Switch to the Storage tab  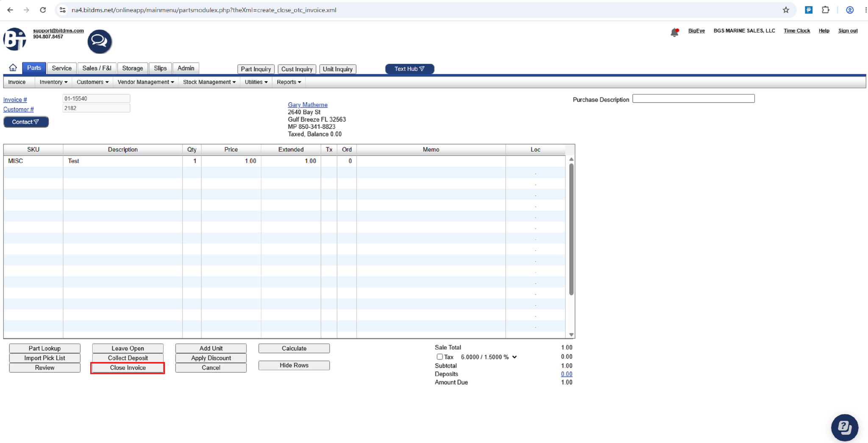(x=132, y=68)
